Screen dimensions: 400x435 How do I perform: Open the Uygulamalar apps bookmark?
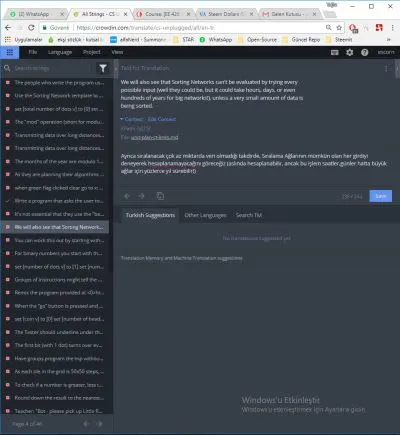tap(23, 40)
